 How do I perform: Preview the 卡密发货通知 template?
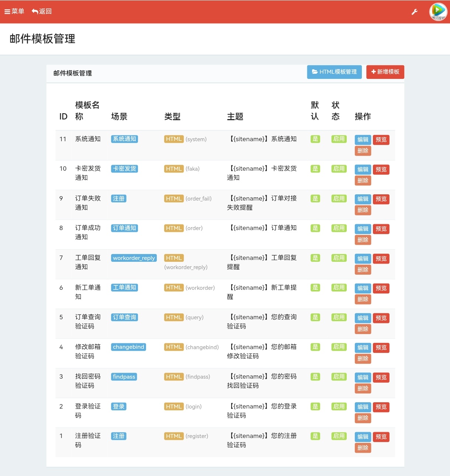[381, 170]
